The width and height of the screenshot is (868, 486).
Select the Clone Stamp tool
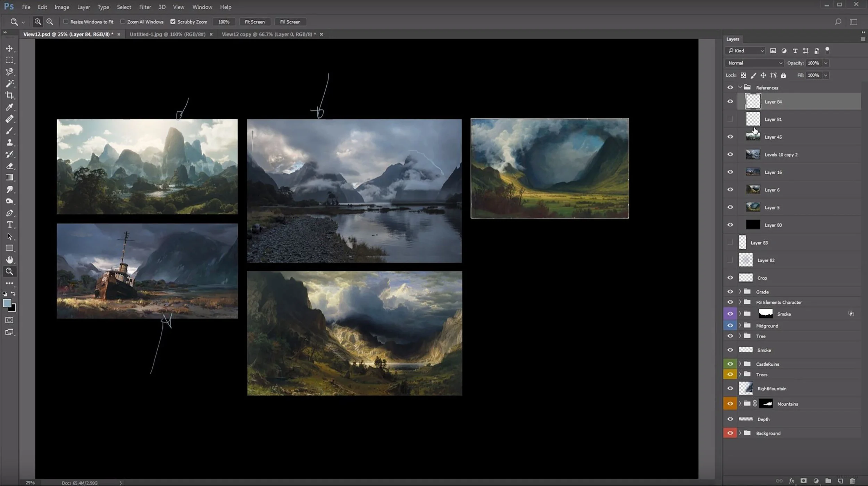(9, 143)
